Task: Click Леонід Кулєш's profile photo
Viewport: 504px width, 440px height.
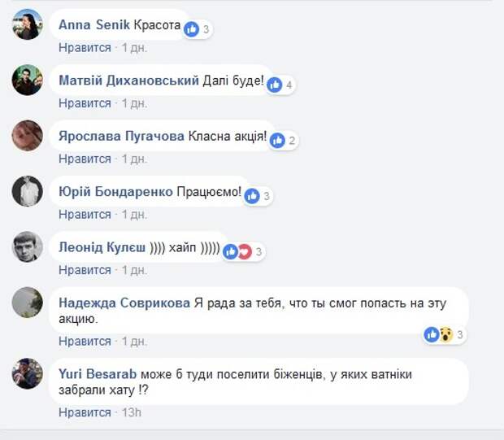Action: tap(28, 246)
